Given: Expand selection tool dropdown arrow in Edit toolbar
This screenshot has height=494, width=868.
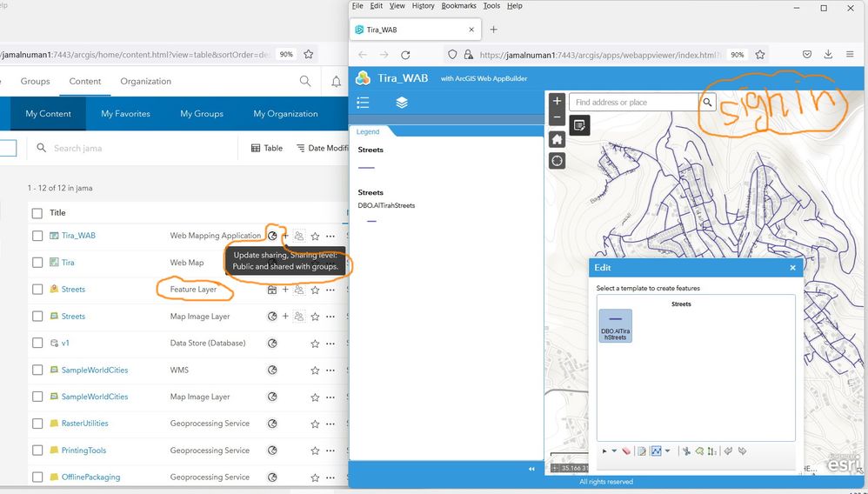Looking at the screenshot, I should [614, 451].
